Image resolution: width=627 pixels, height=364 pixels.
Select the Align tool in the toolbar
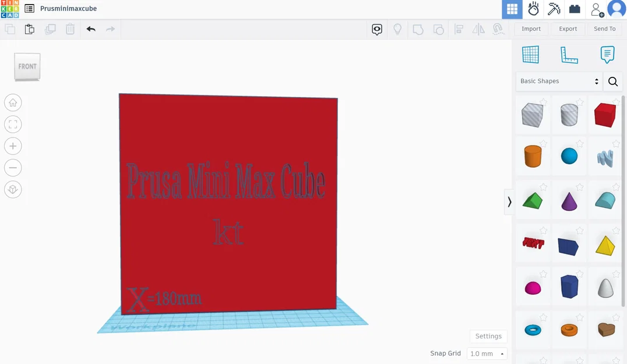459,29
